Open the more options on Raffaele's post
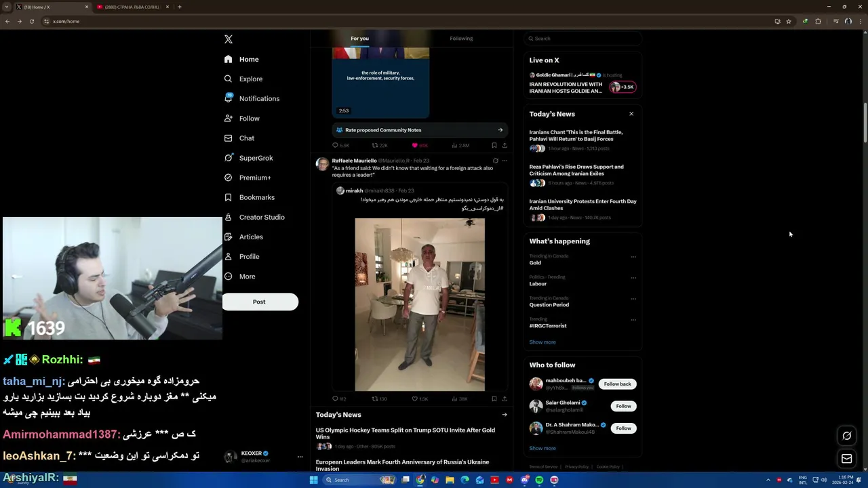 pyautogui.click(x=505, y=161)
